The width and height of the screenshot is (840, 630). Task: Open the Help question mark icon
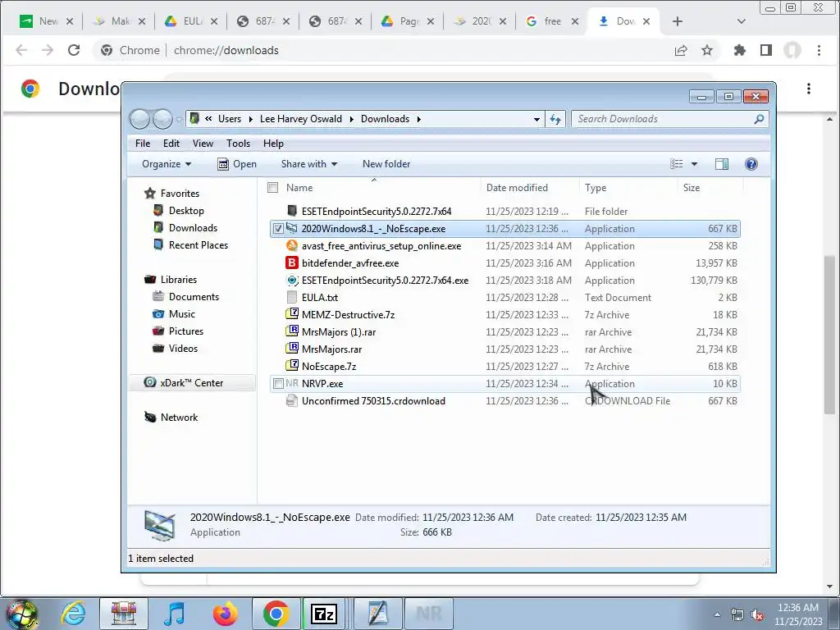point(751,164)
